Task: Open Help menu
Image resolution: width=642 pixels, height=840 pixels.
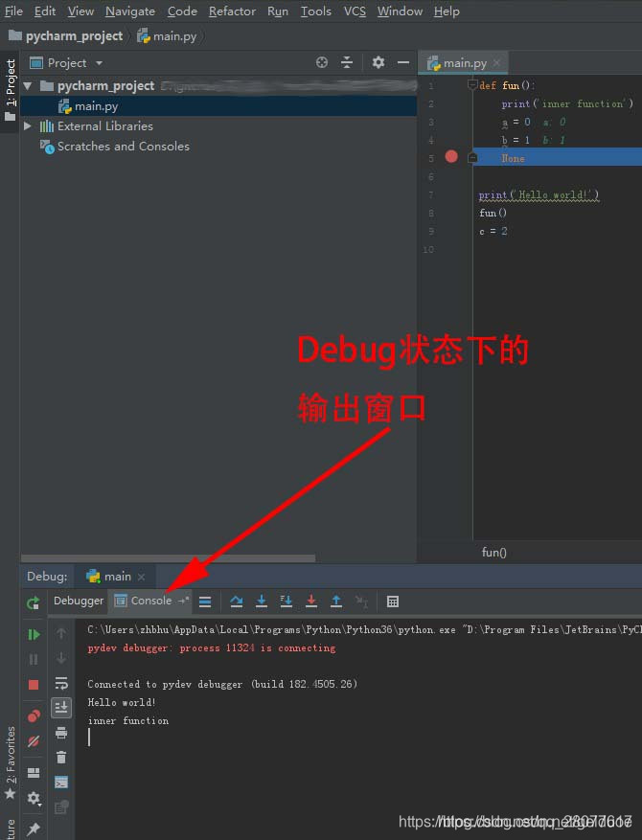Action: (x=447, y=11)
